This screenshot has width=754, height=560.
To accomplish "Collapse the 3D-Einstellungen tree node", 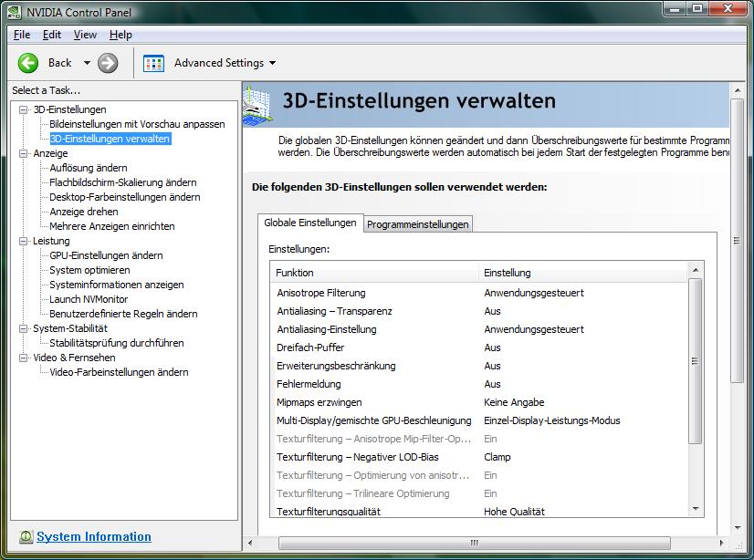I will pos(23,109).
